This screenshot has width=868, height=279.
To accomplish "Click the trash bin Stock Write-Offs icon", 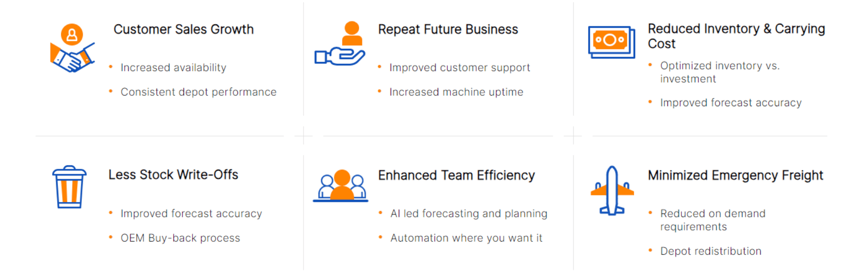I will [x=69, y=187].
